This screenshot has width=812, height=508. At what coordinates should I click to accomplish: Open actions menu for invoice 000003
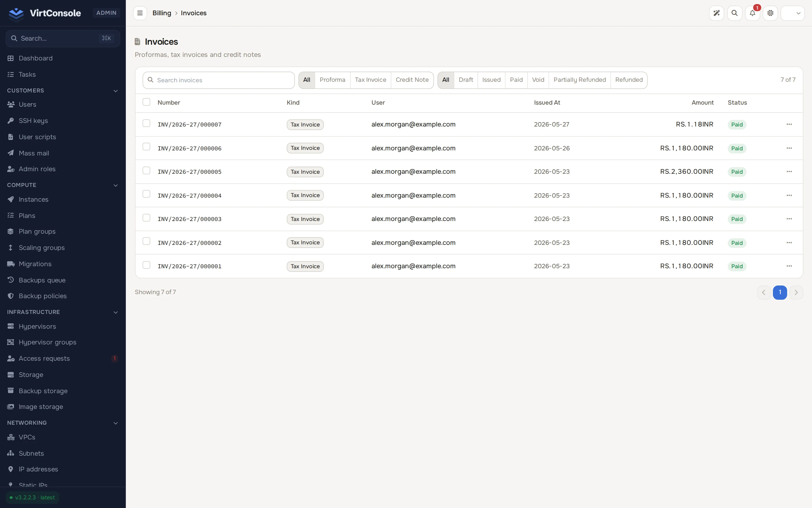(789, 219)
